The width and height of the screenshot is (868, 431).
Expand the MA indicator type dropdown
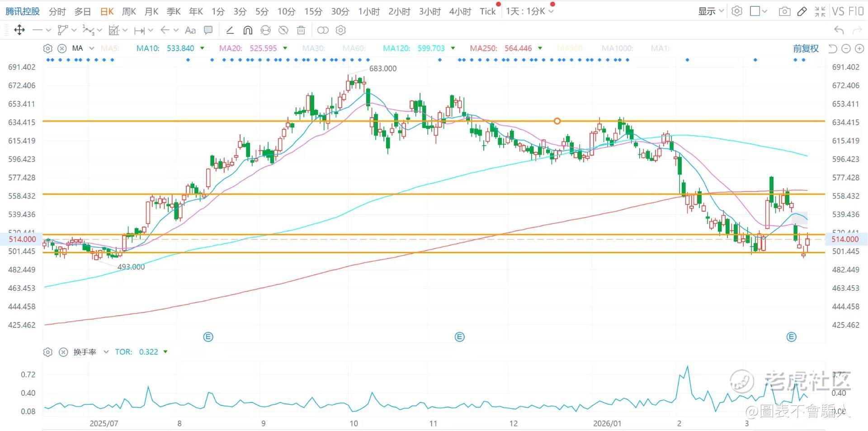point(92,48)
